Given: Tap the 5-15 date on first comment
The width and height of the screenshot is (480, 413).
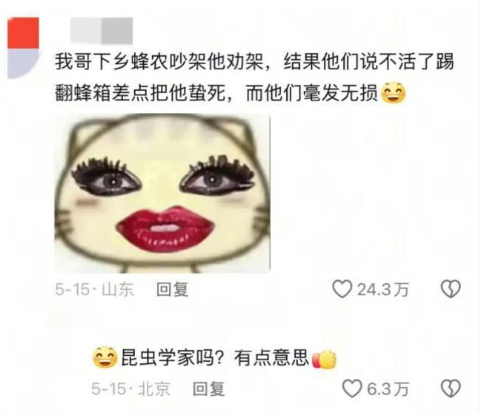Looking at the screenshot, I should pos(72,289).
